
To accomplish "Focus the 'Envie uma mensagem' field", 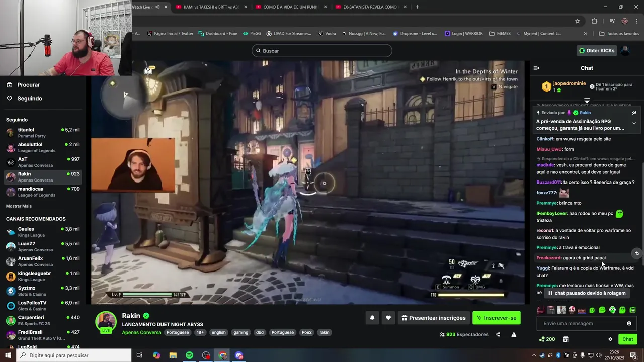I will (587, 323).
